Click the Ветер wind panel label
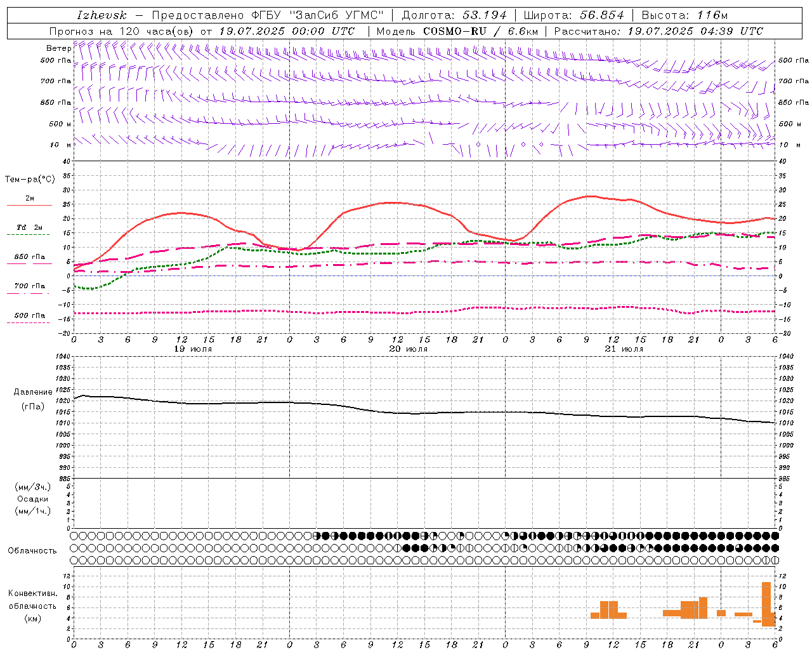The width and height of the screenshot is (812, 650). click(58, 48)
